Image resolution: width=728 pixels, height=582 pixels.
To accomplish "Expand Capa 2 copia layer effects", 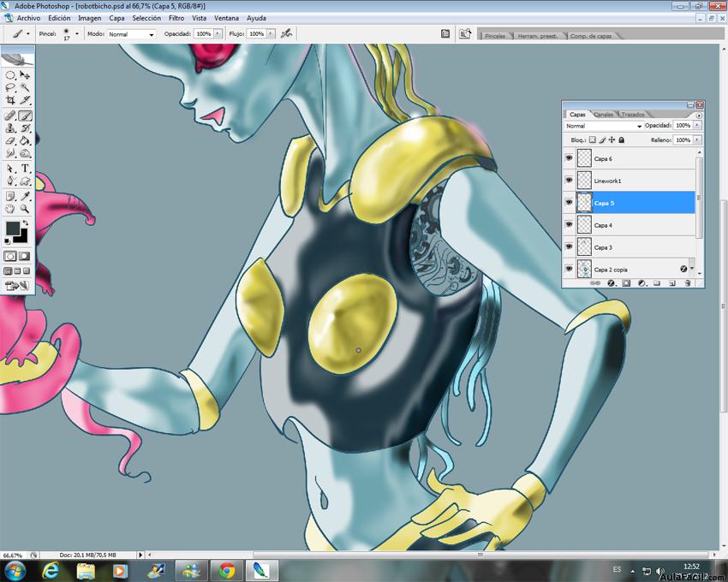I will pos(692,268).
